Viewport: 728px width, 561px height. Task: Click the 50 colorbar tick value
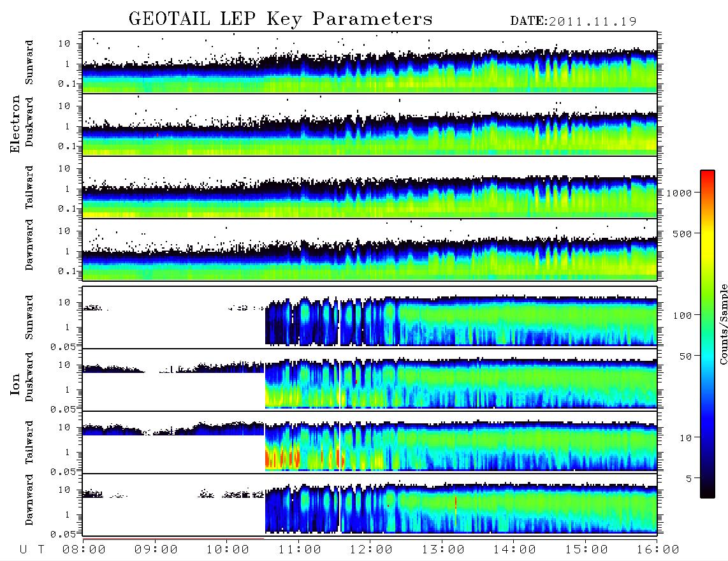tap(685, 356)
